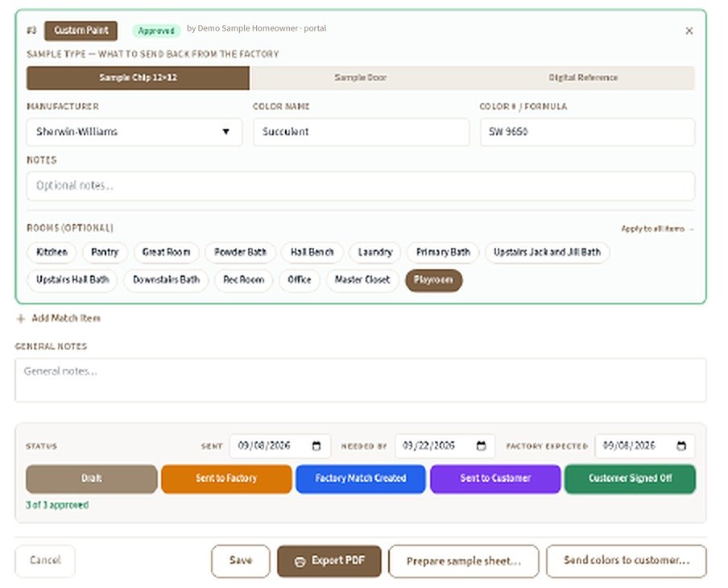Toggle the Primary Bath chip
728x588 pixels.
point(443,252)
